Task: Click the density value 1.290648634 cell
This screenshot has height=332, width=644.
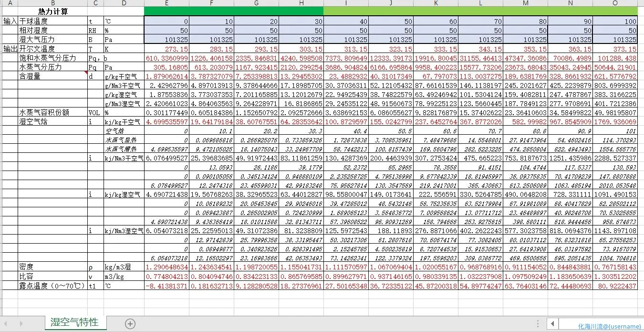Action: pyautogui.click(x=166, y=268)
